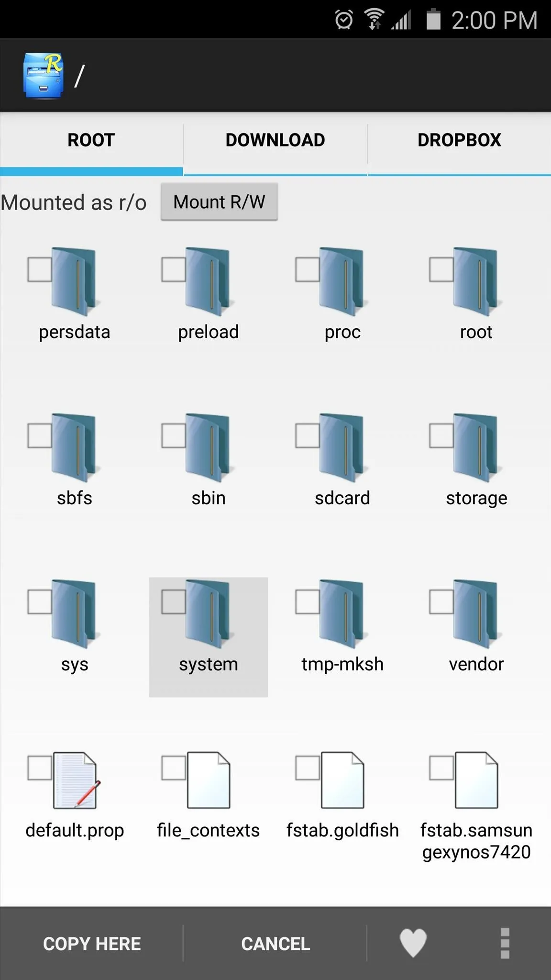This screenshot has width=551, height=980.
Task: Open the system folder
Action: 209,637
